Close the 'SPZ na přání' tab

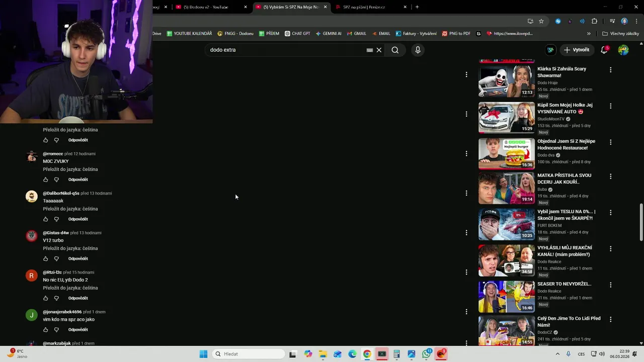pyautogui.click(x=405, y=7)
